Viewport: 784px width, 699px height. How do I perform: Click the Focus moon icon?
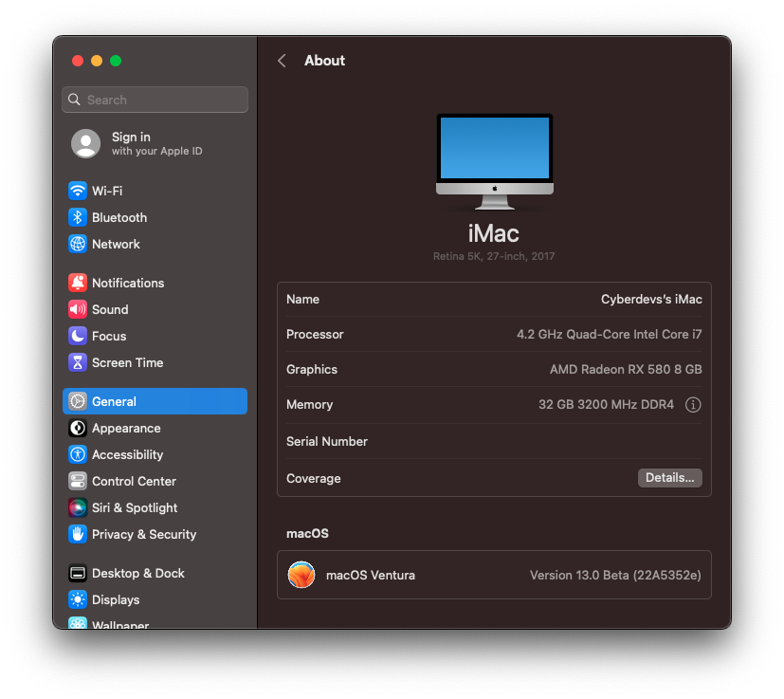coord(78,336)
